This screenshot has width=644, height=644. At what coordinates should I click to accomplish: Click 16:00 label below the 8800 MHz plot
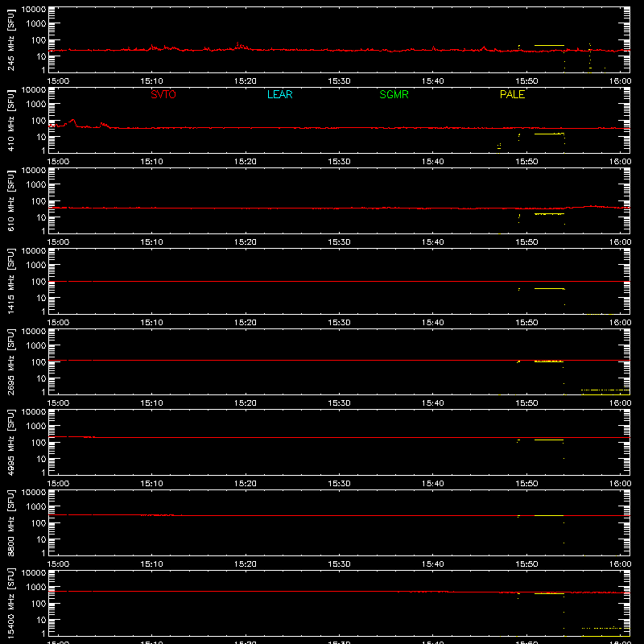(620, 564)
